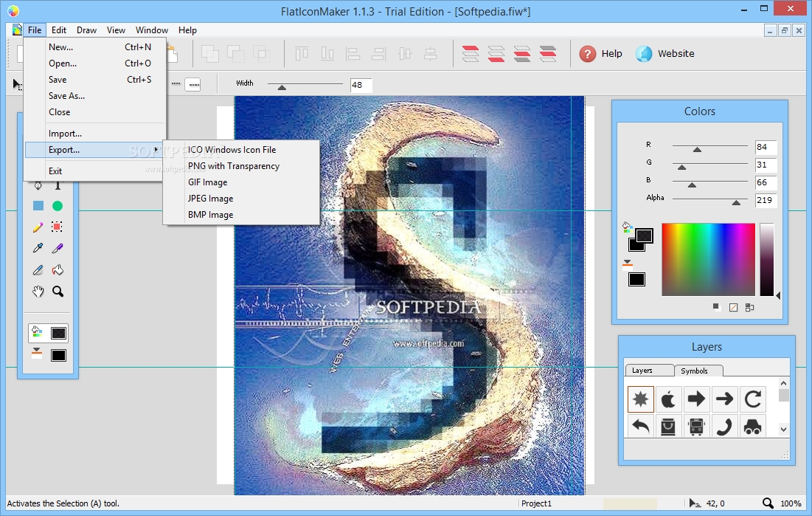The width and height of the screenshot is (812, 516).
Task: Open the Help menu in menu bar
Action: point(187,30)
